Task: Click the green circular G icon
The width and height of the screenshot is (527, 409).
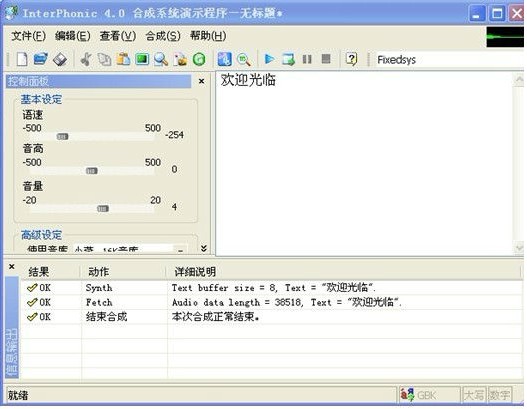Action: (x=199, y=59)
